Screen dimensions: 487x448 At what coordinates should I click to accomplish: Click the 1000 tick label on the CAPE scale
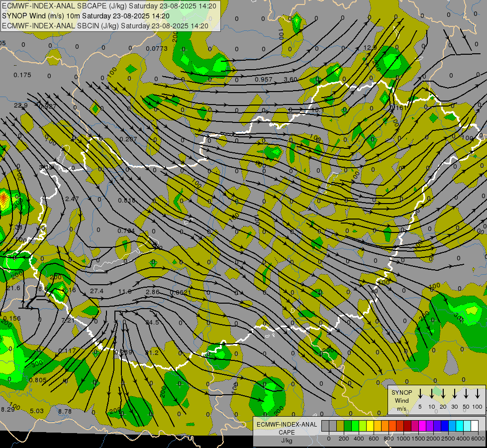[403, 439]
